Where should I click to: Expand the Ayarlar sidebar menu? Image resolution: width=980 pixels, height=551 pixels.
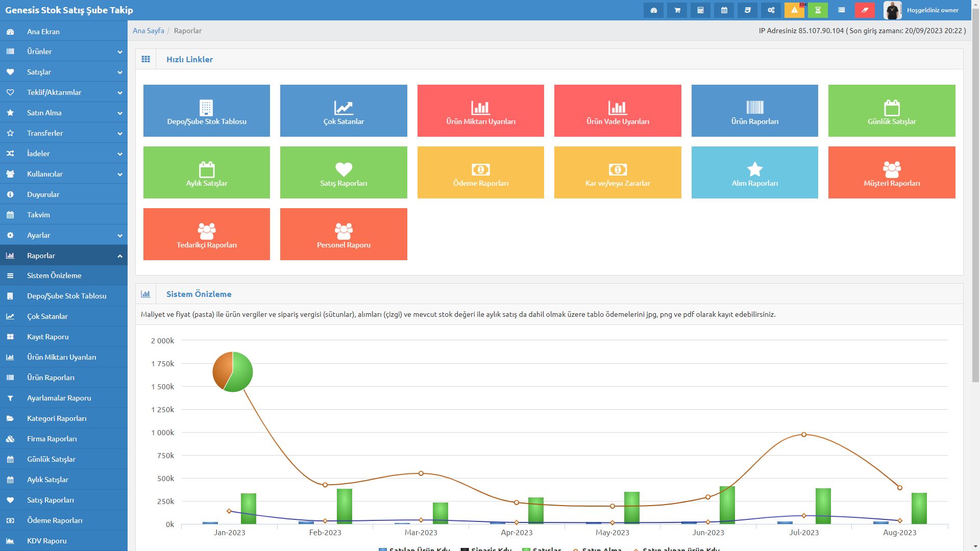tap(64, 235)
